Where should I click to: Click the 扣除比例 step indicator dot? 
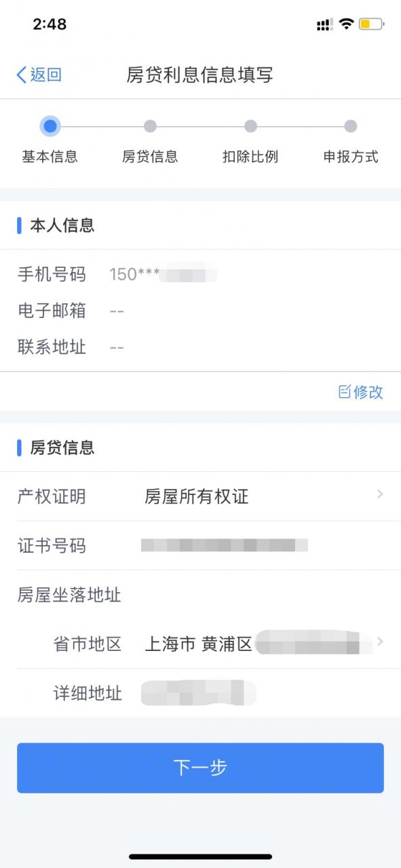point(251,126)
